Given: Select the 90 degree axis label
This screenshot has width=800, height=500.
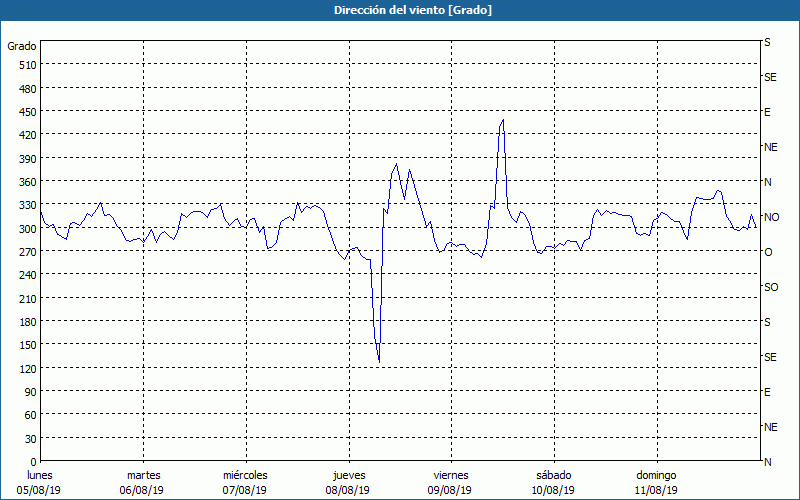Looking at the screenshot, I should pyautogui.click(x=31, y=392).
